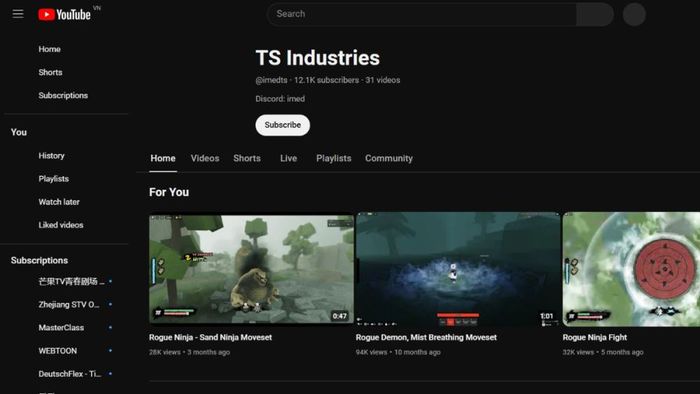Open Rogue Ninja Fight video thumbnail

pyautogui.click(x=631, y=269)
